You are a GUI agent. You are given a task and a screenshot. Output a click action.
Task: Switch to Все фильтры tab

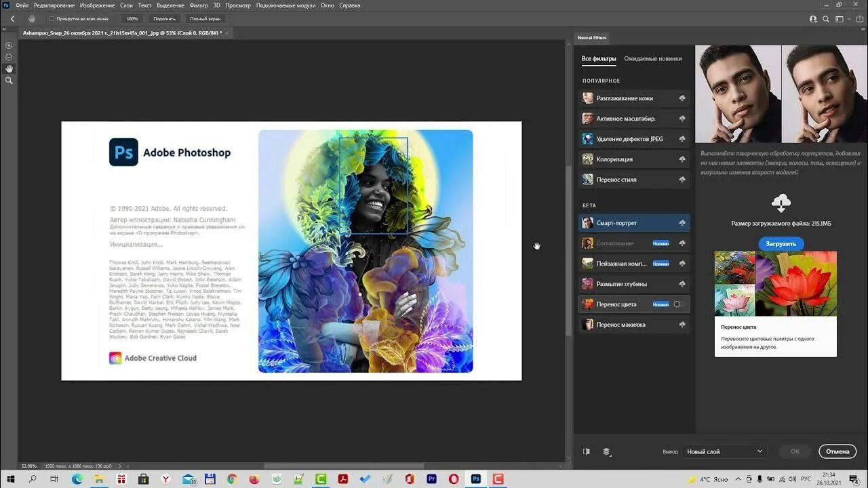tap(599, 59)
